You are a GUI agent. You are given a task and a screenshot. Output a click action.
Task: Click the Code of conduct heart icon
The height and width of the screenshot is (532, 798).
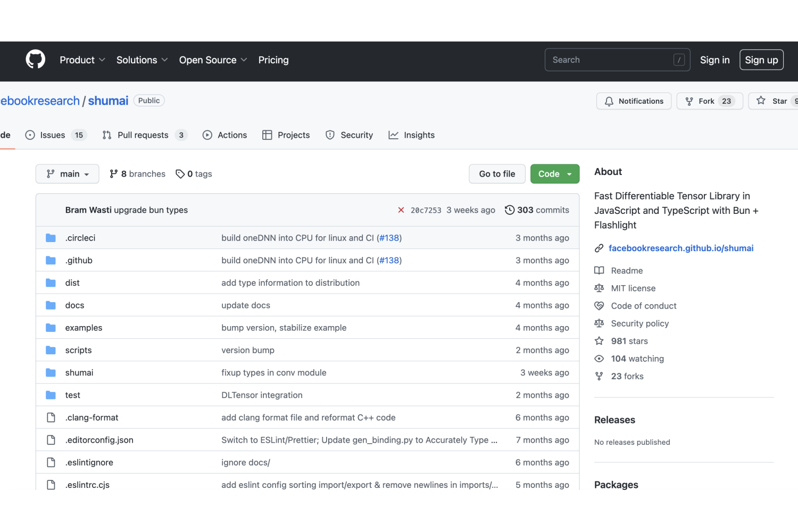tap(599, 306)
